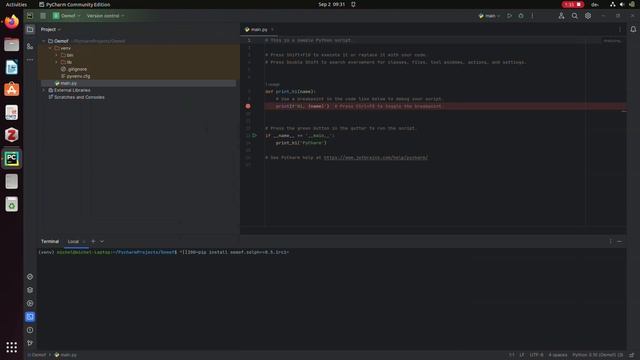Toggle the Terminal tool window
Image resolution: width=640 pixels, height=360 pixels.
point(30,317)
